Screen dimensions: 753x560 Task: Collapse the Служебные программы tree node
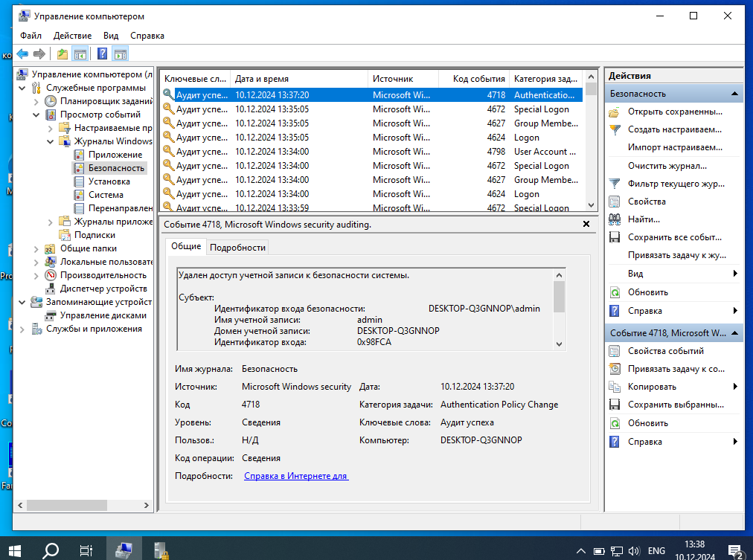tap(22, 88)
